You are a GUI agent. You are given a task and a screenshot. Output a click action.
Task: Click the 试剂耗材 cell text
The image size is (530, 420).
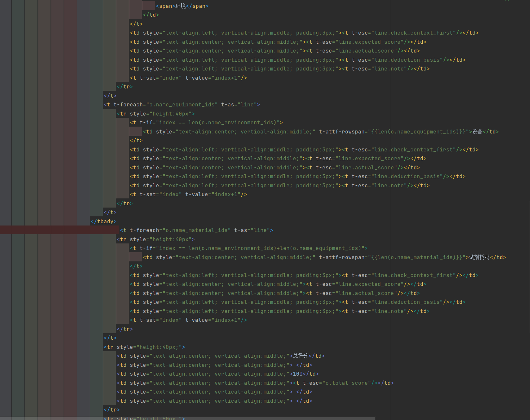pos(479,257)
